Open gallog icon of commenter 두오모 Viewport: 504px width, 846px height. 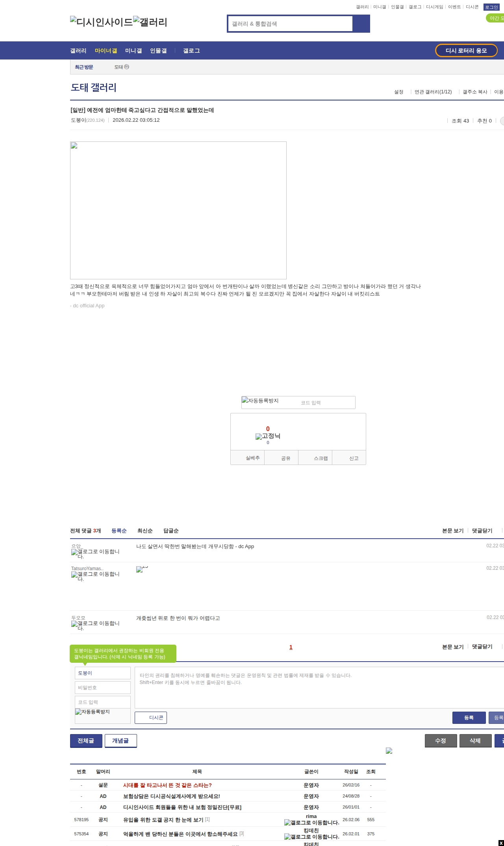pos(95,625)
